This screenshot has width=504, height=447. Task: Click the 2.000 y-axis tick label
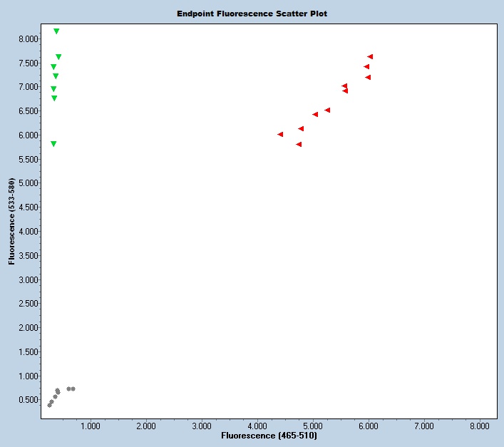(x=29, y=328)
